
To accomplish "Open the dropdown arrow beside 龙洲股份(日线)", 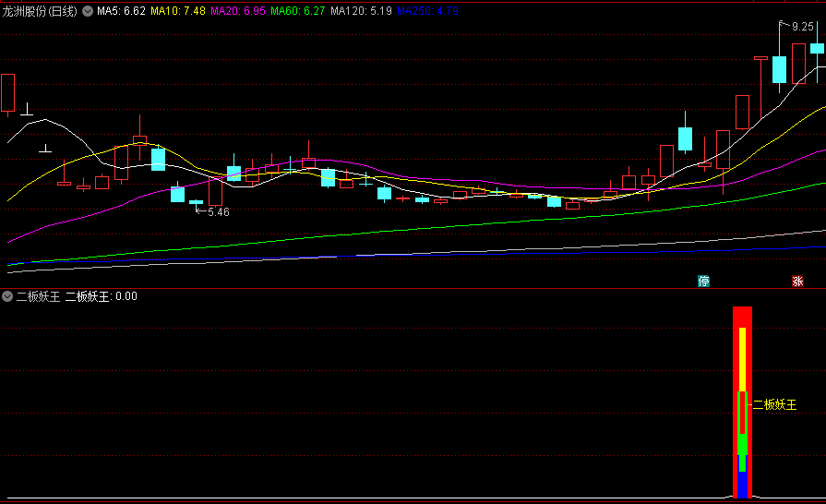I will [88, 10].
